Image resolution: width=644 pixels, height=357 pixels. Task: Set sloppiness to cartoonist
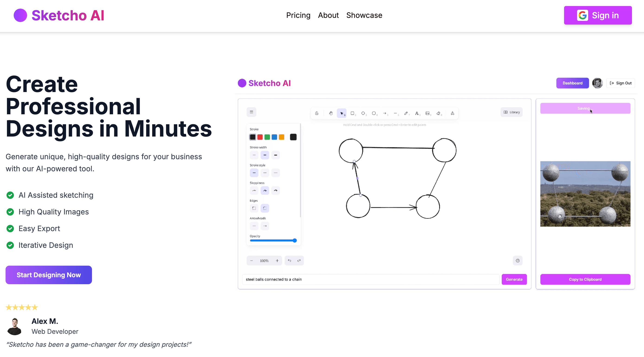(275, 191)
